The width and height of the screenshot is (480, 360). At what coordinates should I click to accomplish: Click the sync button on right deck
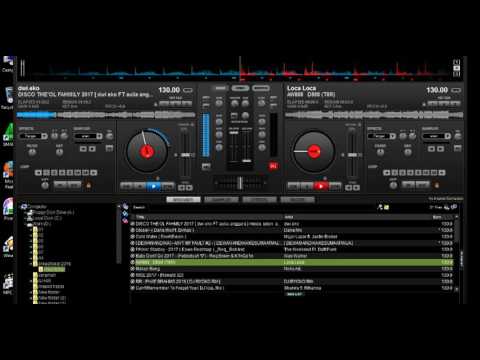point(335,186)
